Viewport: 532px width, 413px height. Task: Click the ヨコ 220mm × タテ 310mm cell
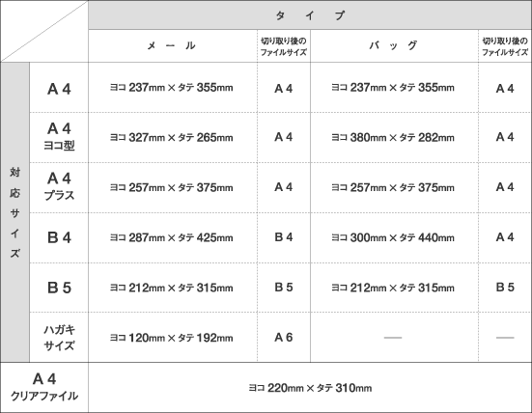point(310,388)
